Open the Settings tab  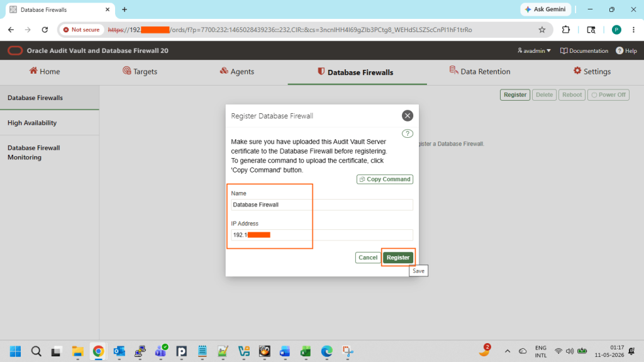592,72
